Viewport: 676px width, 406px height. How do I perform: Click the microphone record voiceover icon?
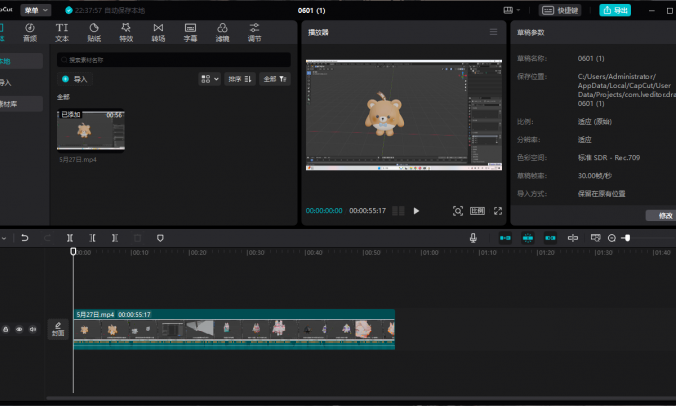click(x=473, y=238)
